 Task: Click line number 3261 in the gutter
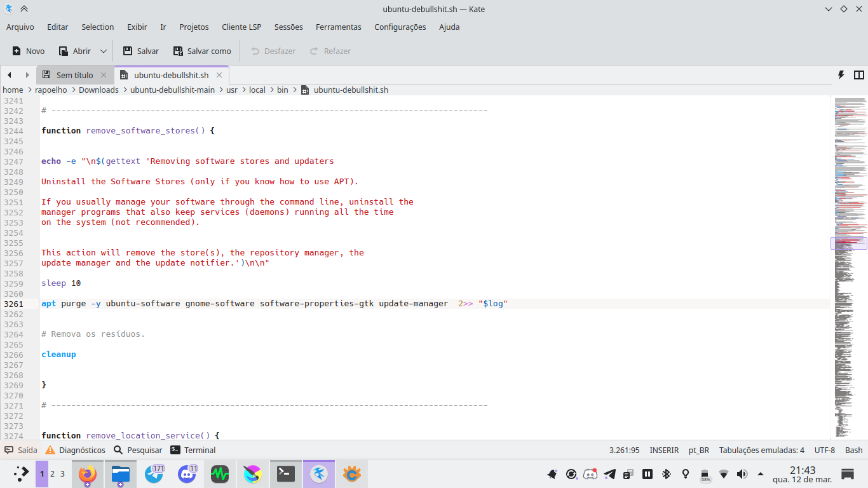point(13,304)
